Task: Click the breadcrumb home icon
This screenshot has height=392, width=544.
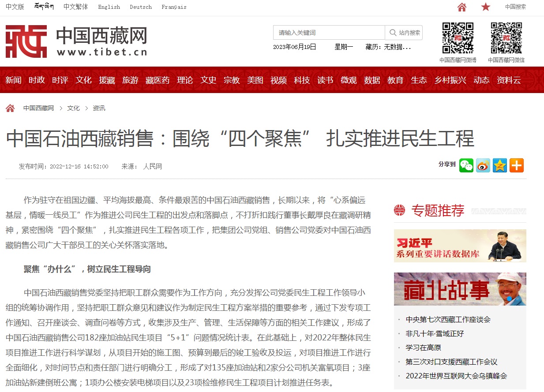Action: tap(10, 108)
